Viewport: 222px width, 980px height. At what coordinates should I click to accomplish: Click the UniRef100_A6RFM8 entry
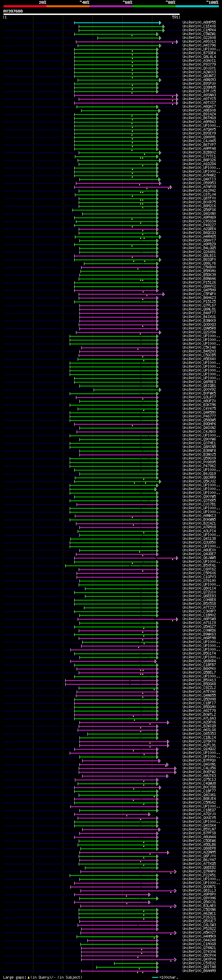click(x=199, y=638)
